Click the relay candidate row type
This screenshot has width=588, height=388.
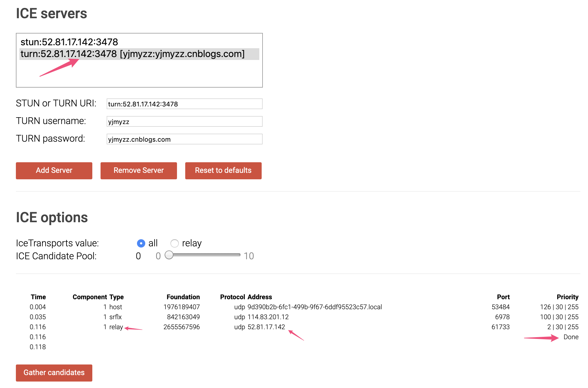pos(116,327)
